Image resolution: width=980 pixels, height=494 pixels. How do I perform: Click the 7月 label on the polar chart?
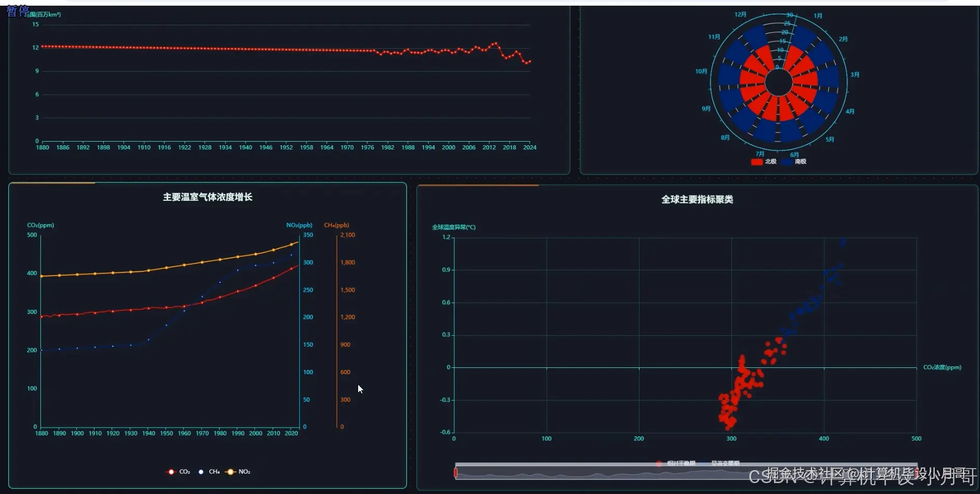pos(760,154)
